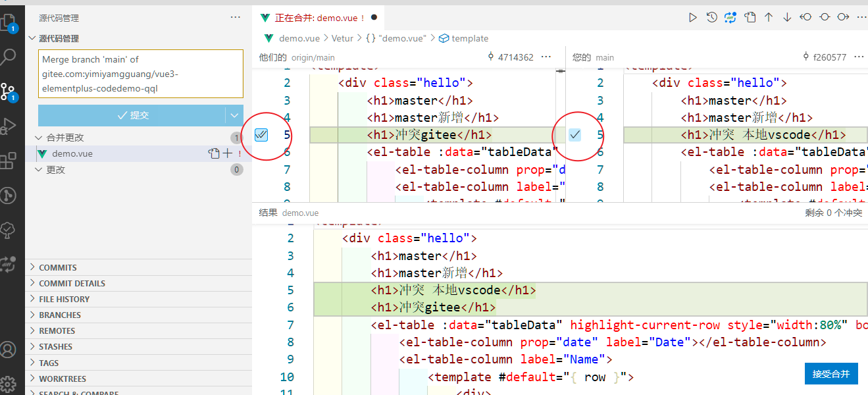Click result line 6 "冲突gitee"
The width and height of the screenshot is (868, 395).
point(433,307)
